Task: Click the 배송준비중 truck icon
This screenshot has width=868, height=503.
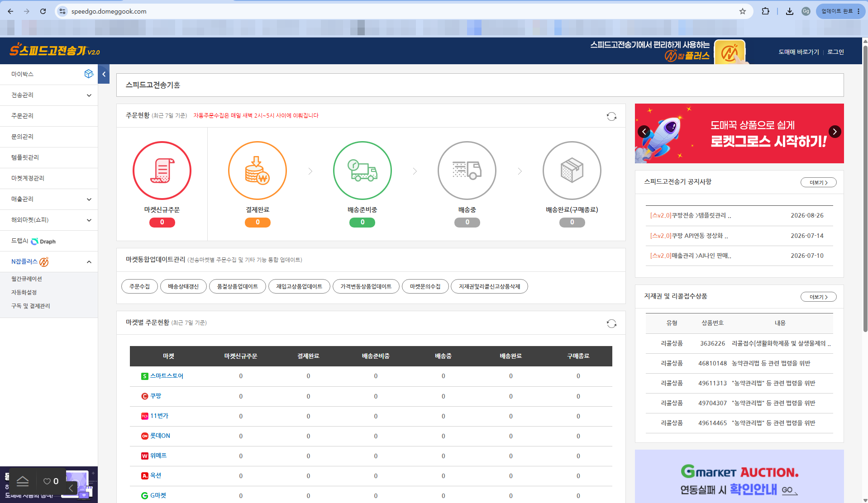Action: (x=362, y=171)
